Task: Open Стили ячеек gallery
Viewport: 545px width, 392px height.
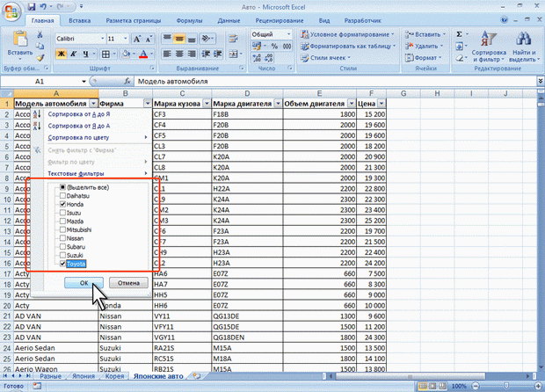Action: point(325,58)
